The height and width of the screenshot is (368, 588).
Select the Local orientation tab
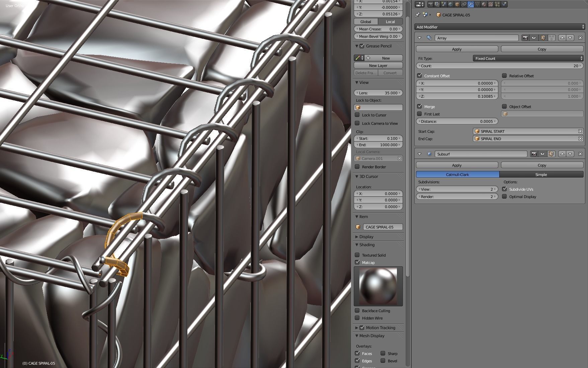[x=390, y=21]
